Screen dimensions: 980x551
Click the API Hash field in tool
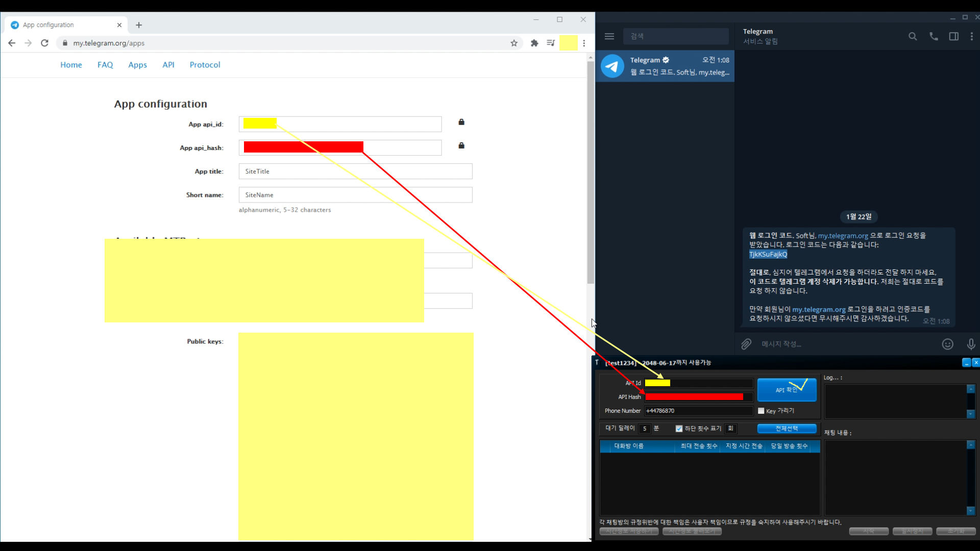tap(699, 397)
